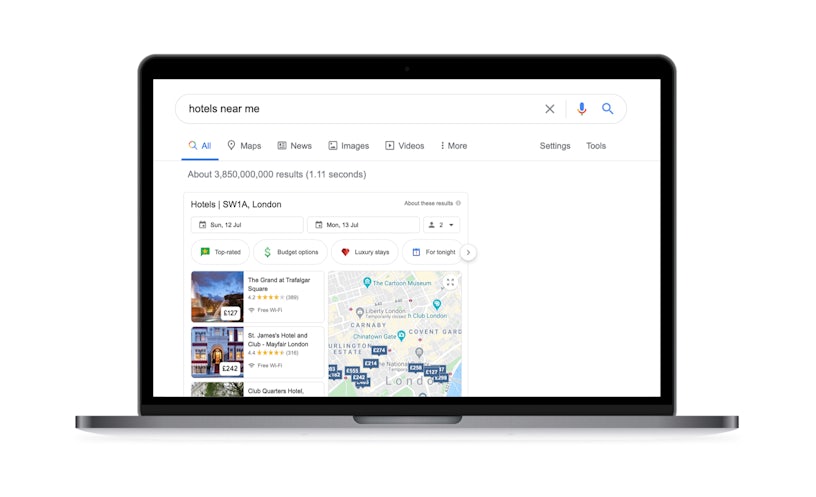Toggle the Budget options filter chip

click(290, 252)
